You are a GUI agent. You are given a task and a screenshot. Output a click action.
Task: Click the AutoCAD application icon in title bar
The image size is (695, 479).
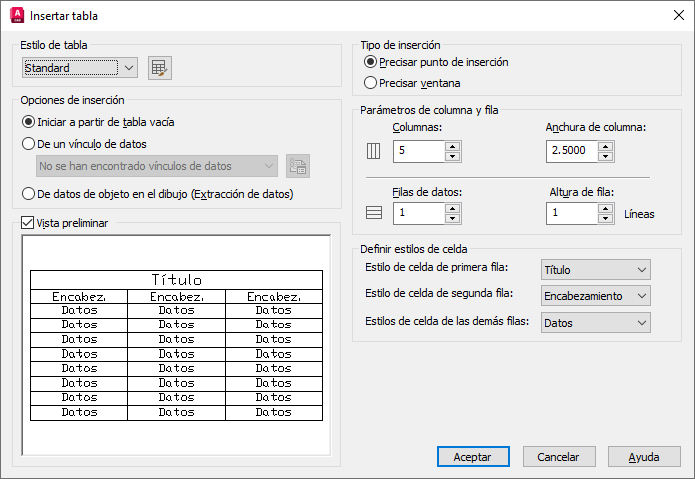tap(17, 15)
